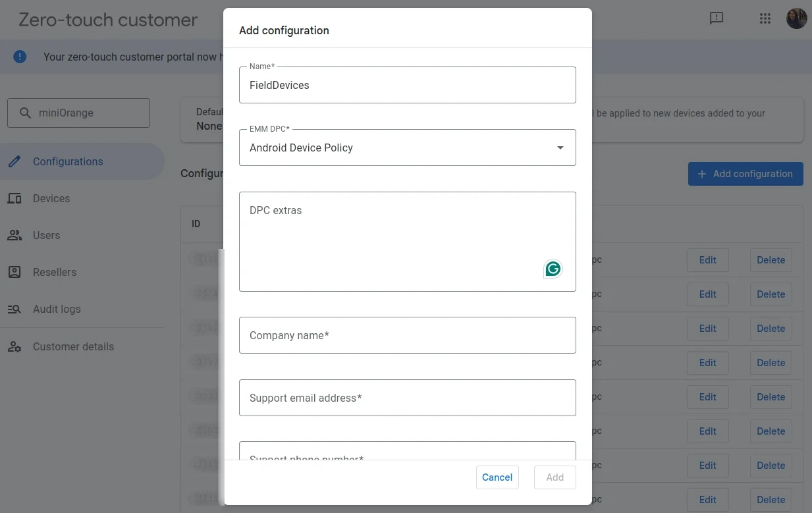This screenshot has width=812, height=513.
Task: Cancel the Add configuration dialog
Action: coord(497,477)
